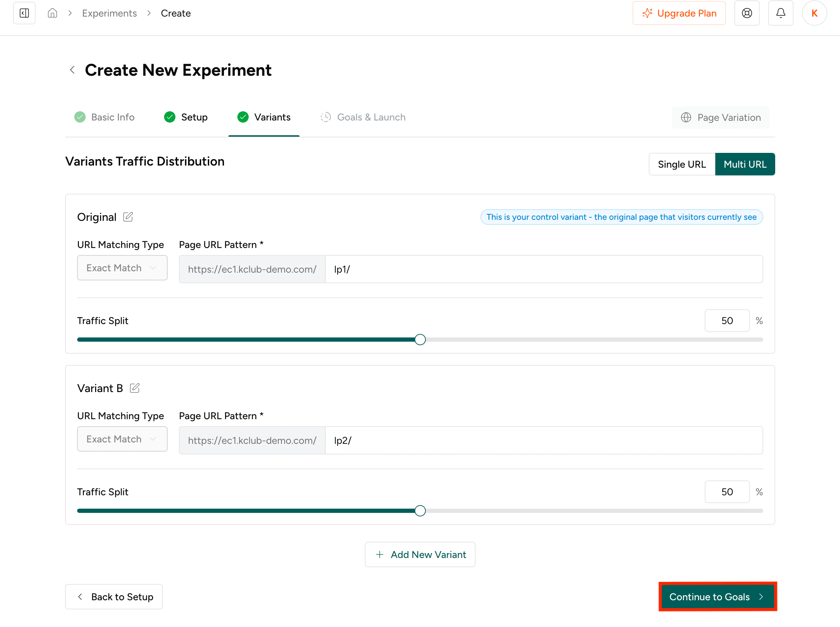Open the Goals & Launch tab
The height and width of the screenshot is (627, 840).
pyautogui.click(x=363, y=117)
